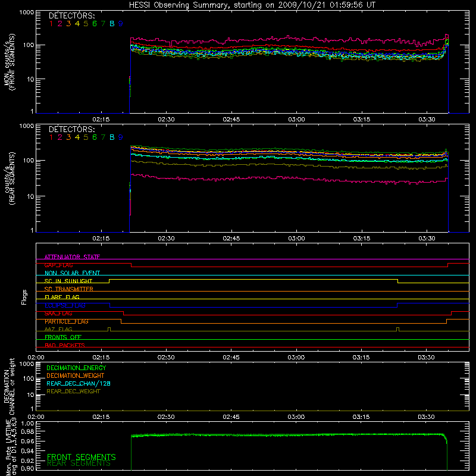The image size is (476, 476).
Task: Click the SC_IN_SUNLIGHT flag label
Action: click(x=68, y=281)
